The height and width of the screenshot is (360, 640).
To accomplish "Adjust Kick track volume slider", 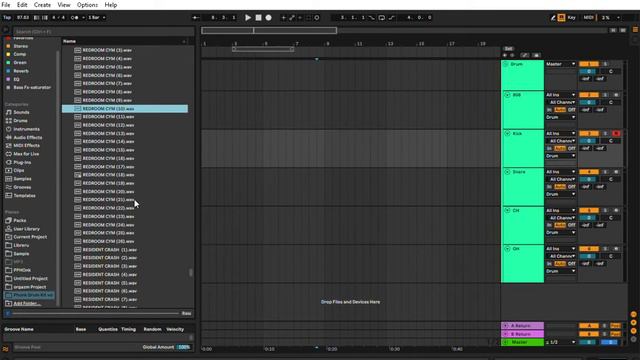I will click(x=589, y=141).
